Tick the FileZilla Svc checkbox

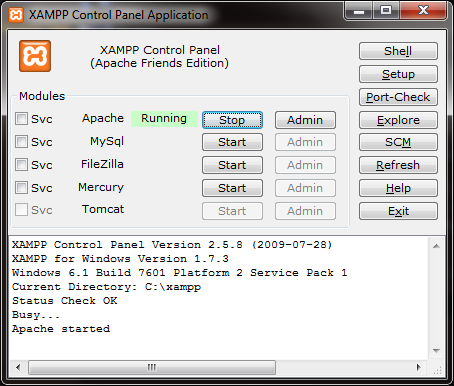(21, 165)
